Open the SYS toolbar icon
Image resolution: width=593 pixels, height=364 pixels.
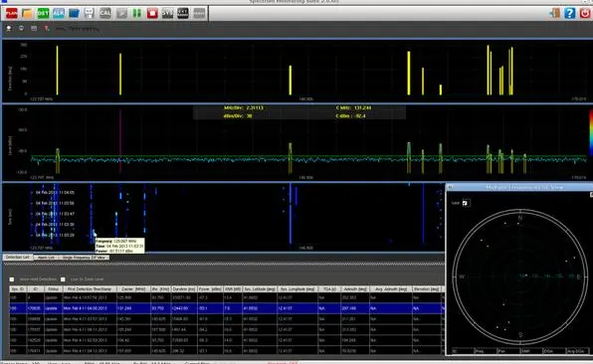pos(167,14)
